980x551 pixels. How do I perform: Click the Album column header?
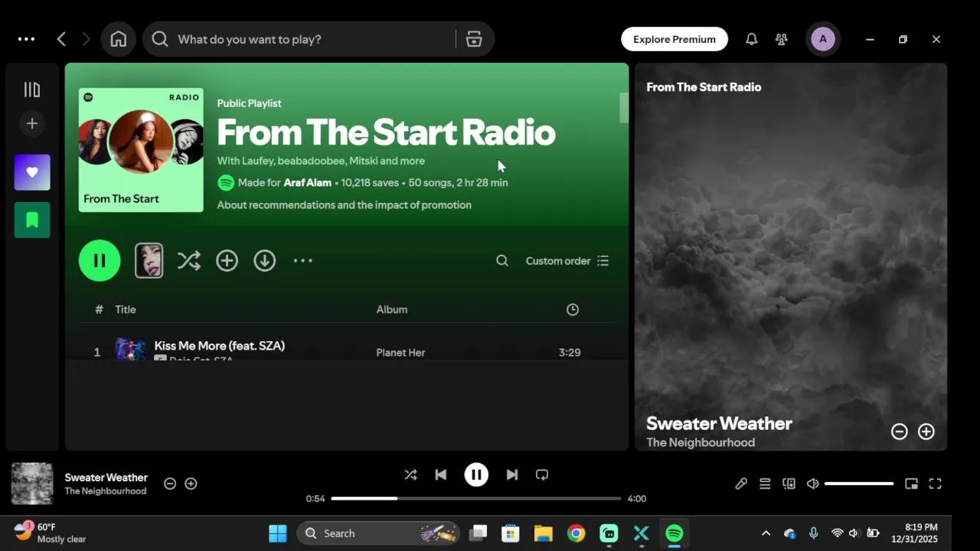[x=392, y=310]
